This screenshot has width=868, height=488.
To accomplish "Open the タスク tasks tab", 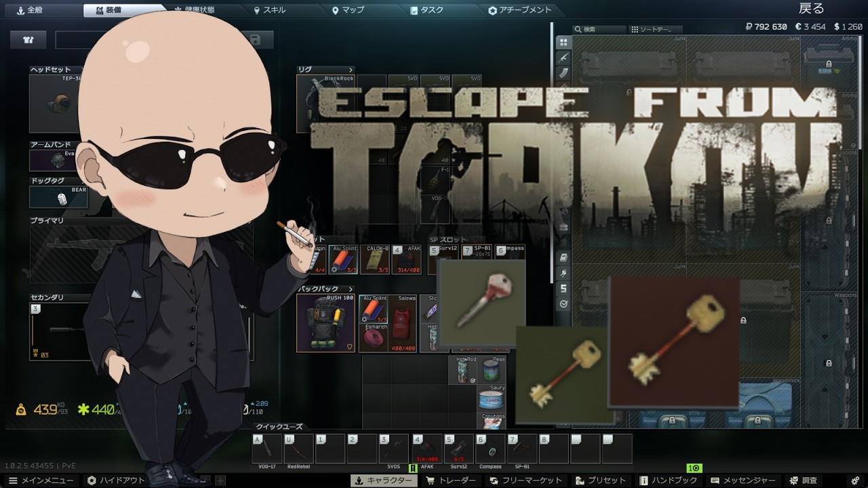I will click(x=428, y=10).
